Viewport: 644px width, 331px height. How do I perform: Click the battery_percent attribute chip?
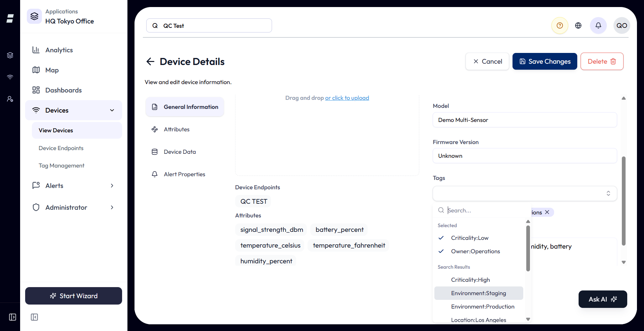[339, 229]
